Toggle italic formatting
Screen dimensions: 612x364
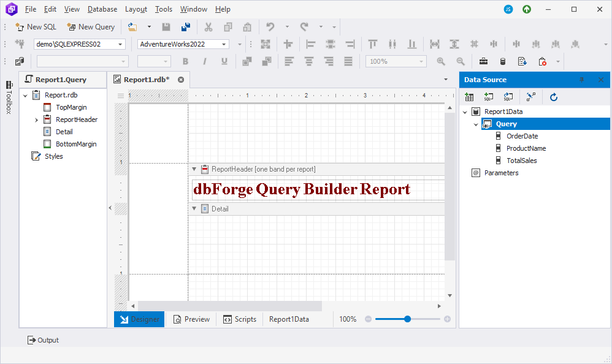point(205,61)
